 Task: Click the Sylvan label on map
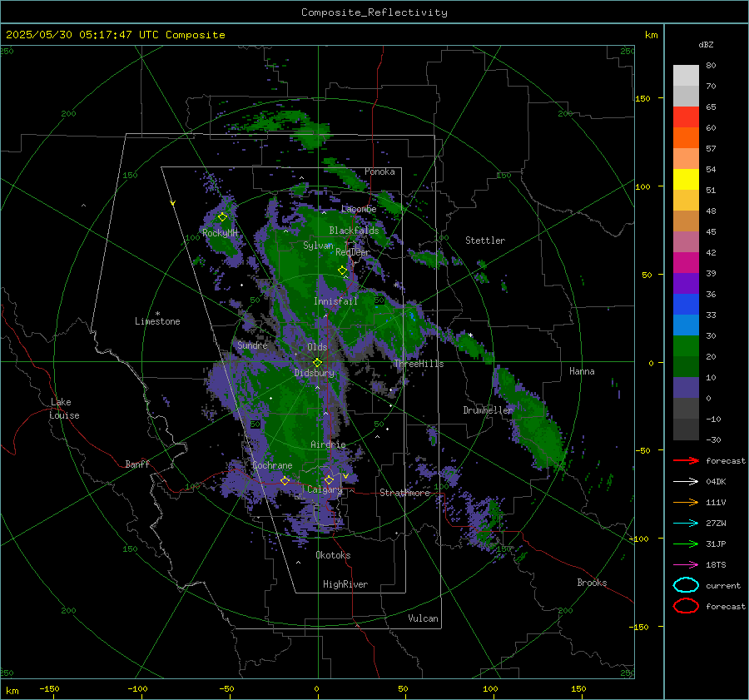pos(318,246)
